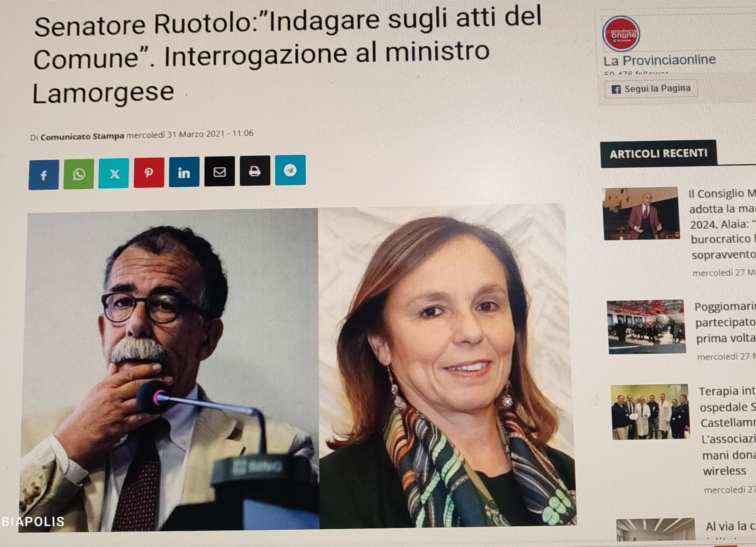Select the Articoli Recenti tab
The height and width of the screenshot is (547, 756).
coord(658,154)
